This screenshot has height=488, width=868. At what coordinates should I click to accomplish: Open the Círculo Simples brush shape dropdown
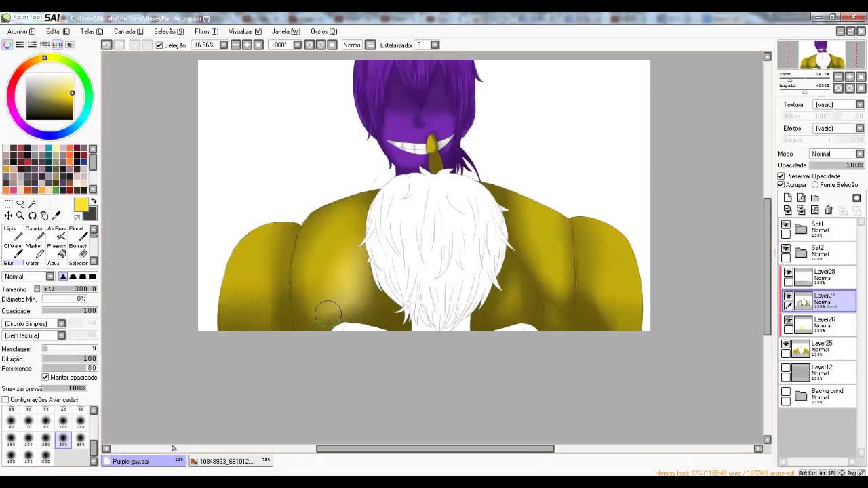(34, 324)
